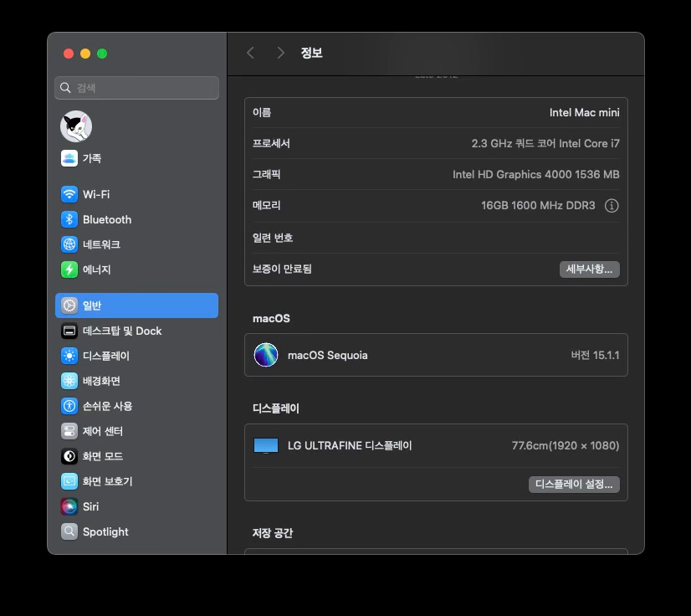
Task: Click the memory info circle icon
Action: pos(612,206)
